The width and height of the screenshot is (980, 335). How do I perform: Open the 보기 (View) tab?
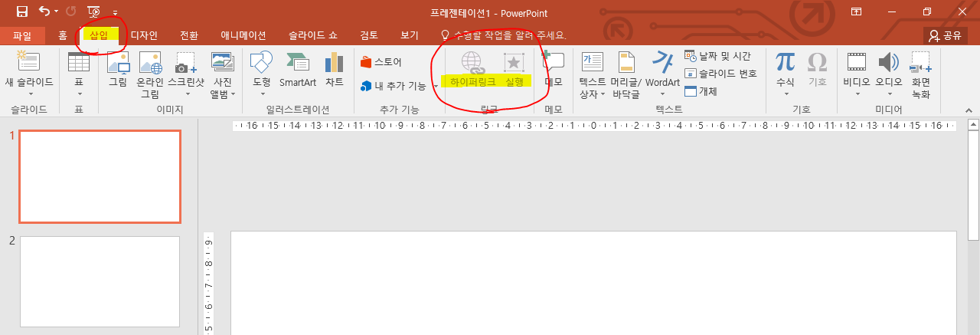[410, 35]
